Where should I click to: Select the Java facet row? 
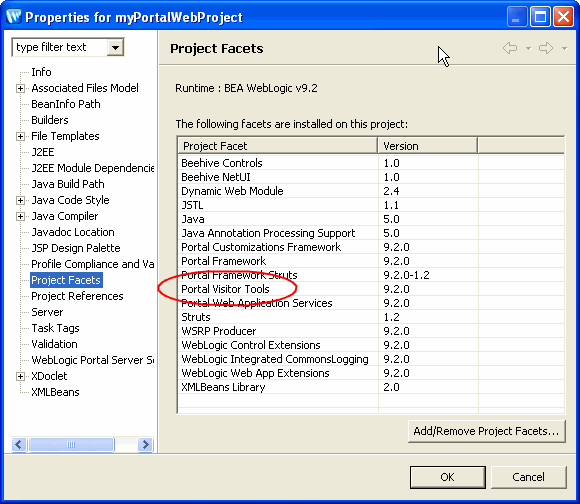(x=371, y=219)
